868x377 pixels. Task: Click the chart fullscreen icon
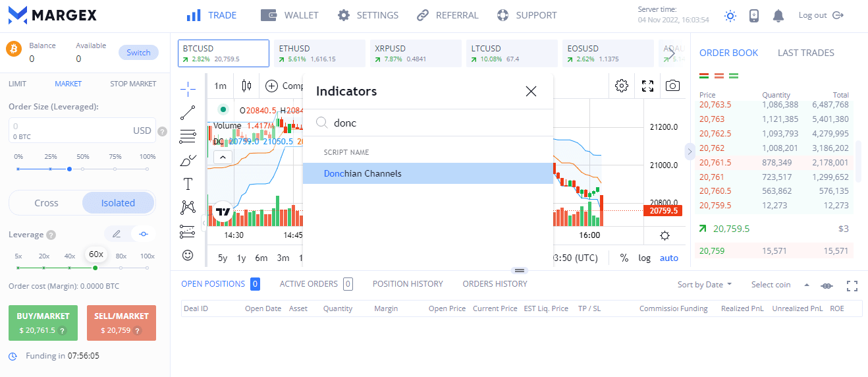coord(647,86)
